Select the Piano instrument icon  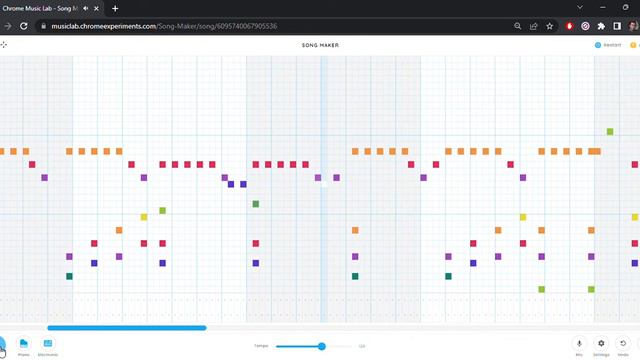[x=24, y=344]
